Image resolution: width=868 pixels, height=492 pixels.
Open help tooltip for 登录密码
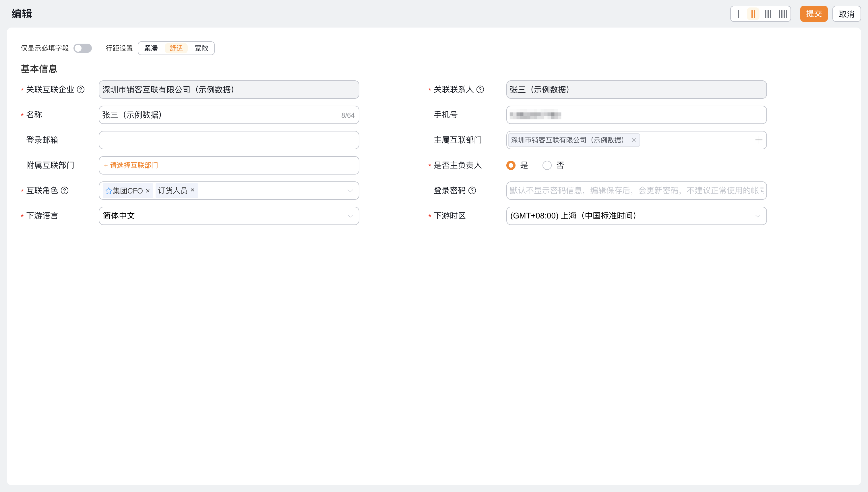point(472,191)
